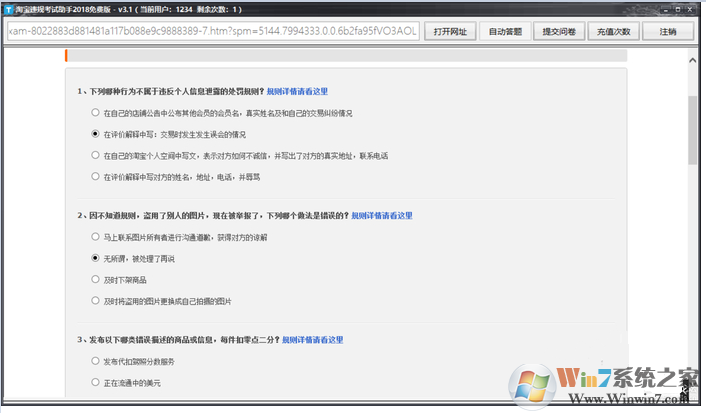Click the 自动答题 button
706x413 pixels.
click(505, 32)
